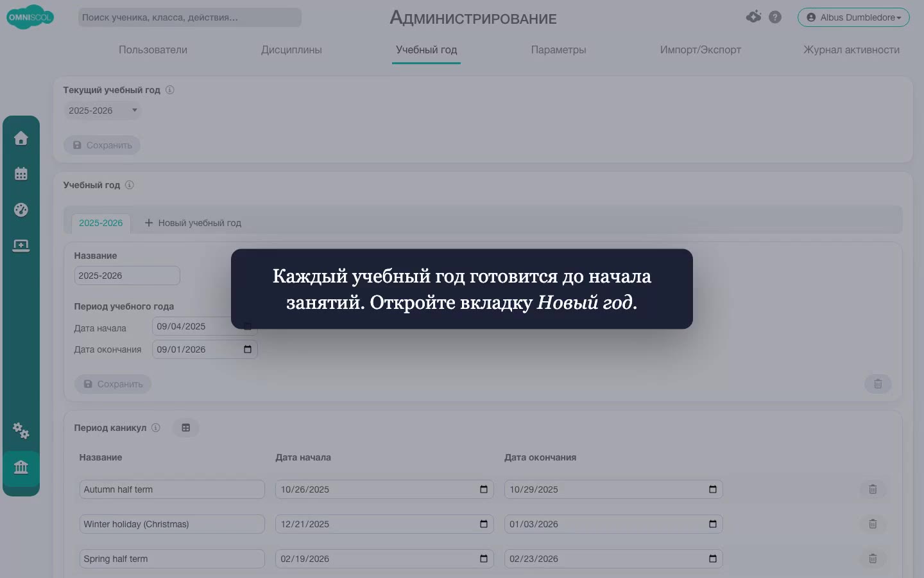Image resolution: width=924 pixels, height=578 pixels.
Task: Click the cloud gear icon beside help
Action: (x=754, y=17)
